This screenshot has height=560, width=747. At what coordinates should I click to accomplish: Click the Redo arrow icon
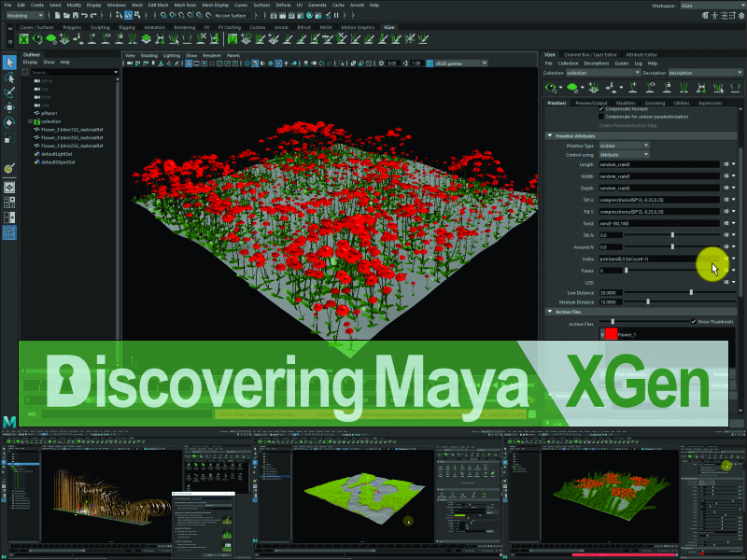coord(93,15)
